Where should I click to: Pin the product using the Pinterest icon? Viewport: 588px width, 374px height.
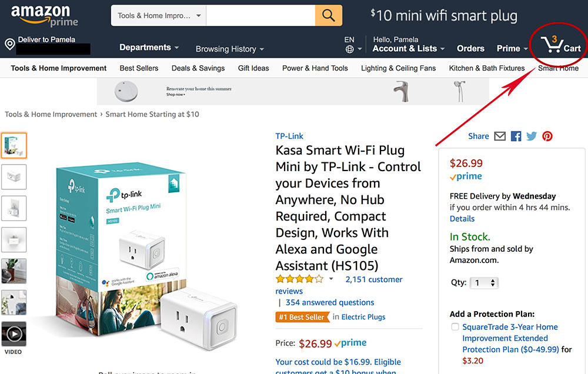pos(547,136)
